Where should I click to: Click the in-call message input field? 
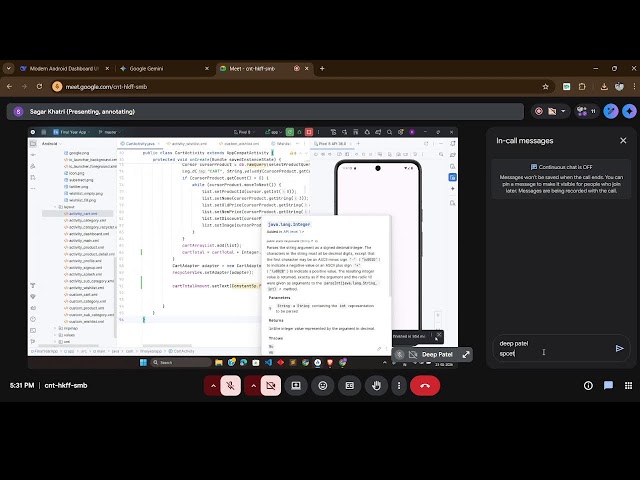(553, 349)
